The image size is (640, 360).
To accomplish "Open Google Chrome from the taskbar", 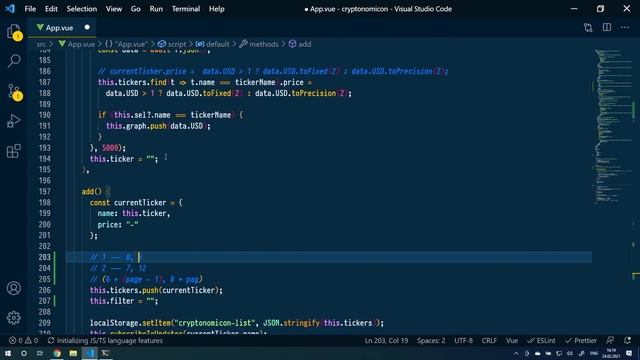I will pos(57,353).
